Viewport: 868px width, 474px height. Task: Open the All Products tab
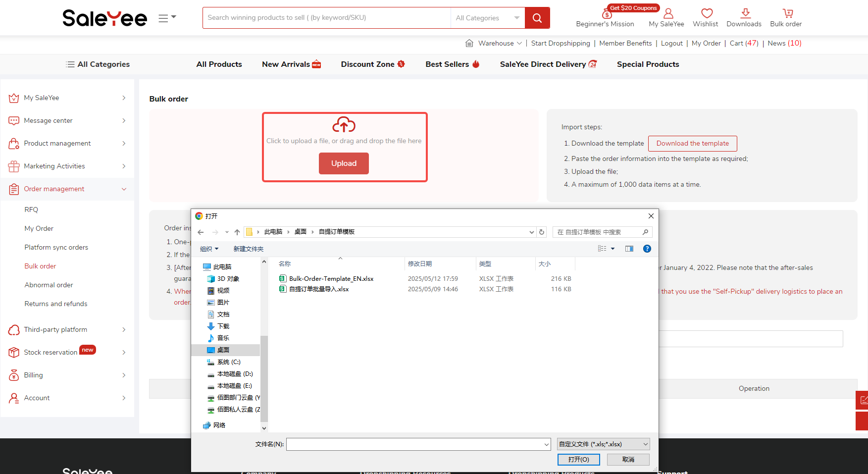(x=219, y=64)
